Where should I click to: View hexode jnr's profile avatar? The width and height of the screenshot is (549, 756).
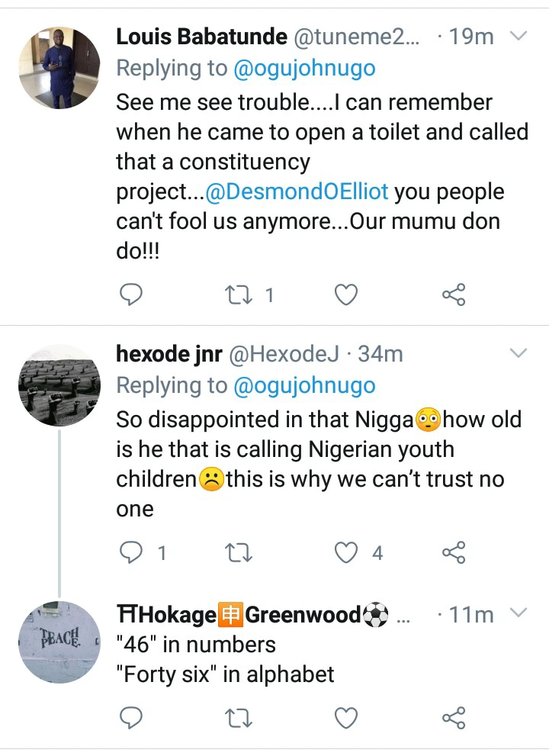point(59,384)
